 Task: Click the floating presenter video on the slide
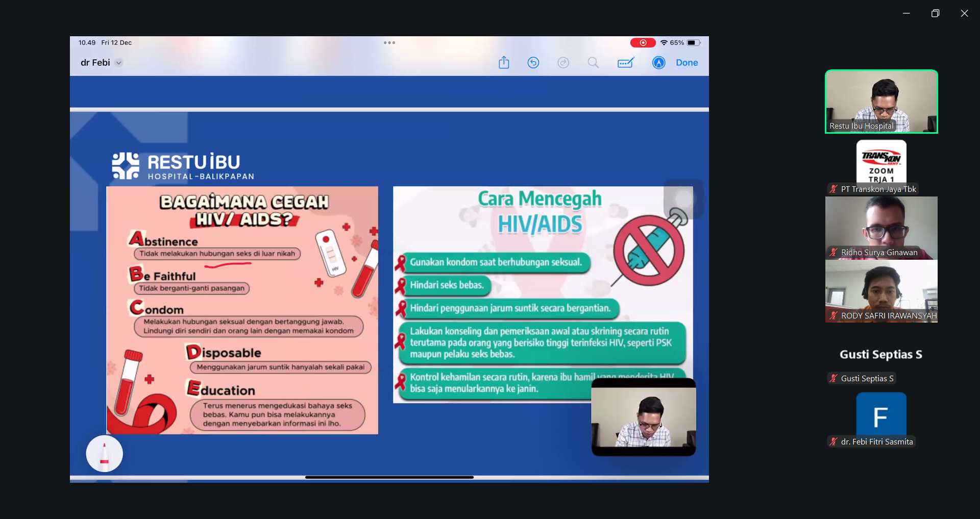coord(643,417)
